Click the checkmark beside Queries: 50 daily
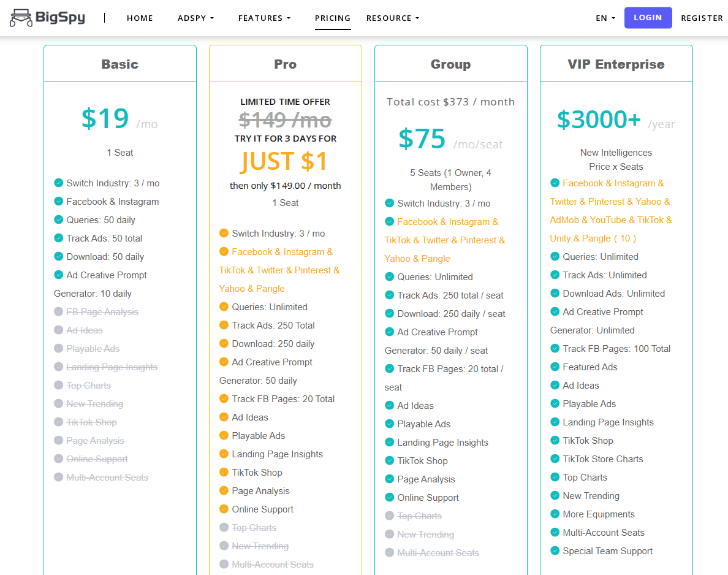The image size is (728, 575). click(x=59, y=219)
